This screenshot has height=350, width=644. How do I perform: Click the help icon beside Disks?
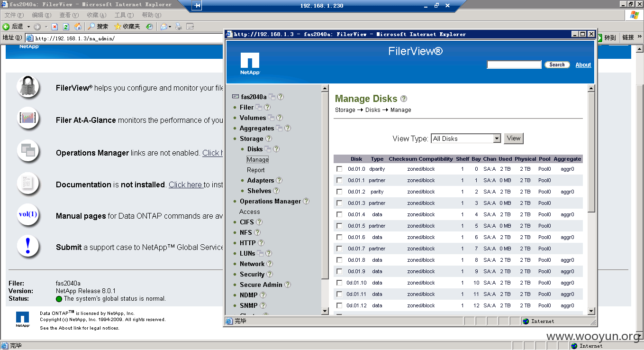[x=276, y=149]
